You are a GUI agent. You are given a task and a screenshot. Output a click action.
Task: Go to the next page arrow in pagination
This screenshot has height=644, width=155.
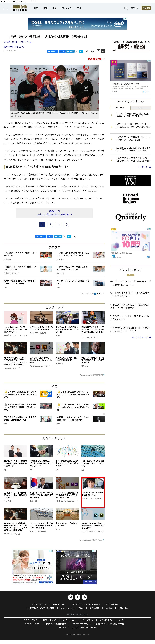click(x=67, y=224)
